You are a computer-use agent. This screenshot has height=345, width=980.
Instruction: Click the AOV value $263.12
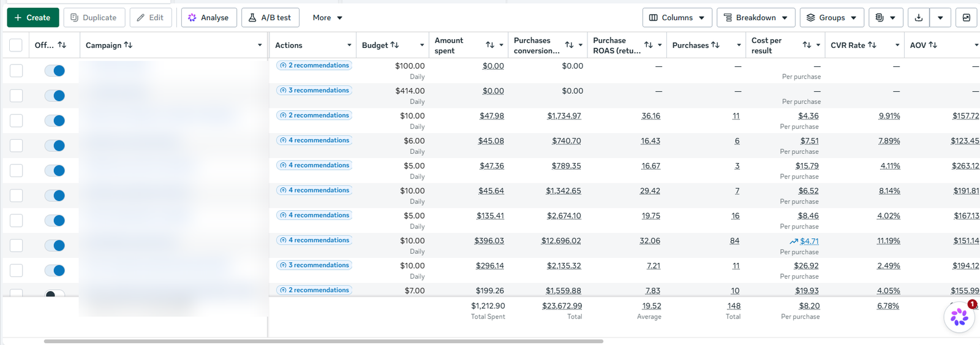tap(966, 166)
